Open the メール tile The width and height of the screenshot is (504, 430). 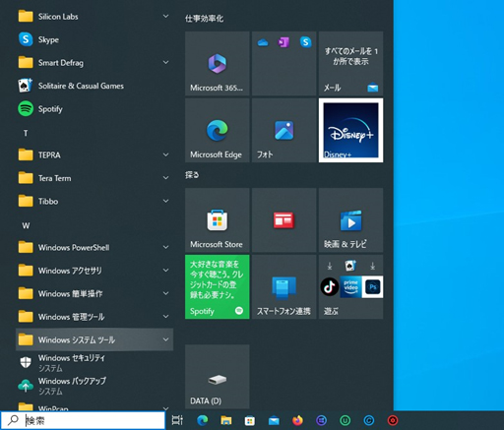coord(350,63)
